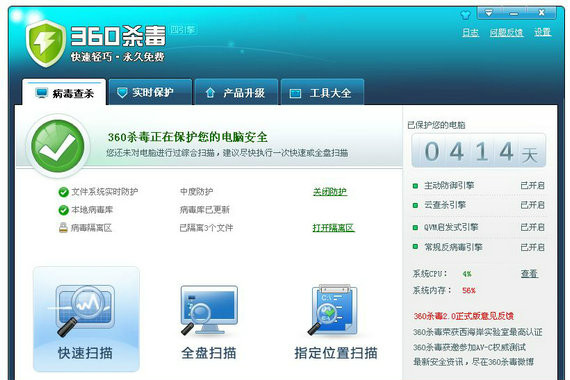Viewport: 570px width, 380px height.
Task: Open the 问题反馈 feedback link
Action: 506,33
